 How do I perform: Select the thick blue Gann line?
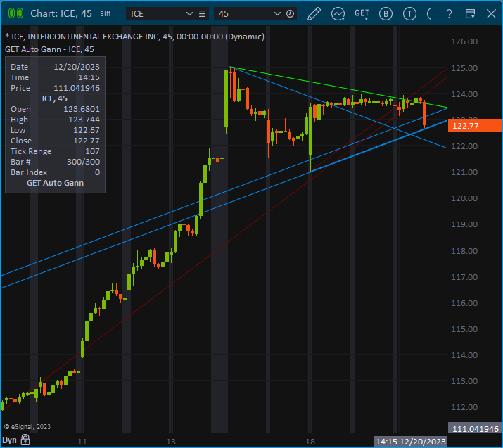coord(379,146)
